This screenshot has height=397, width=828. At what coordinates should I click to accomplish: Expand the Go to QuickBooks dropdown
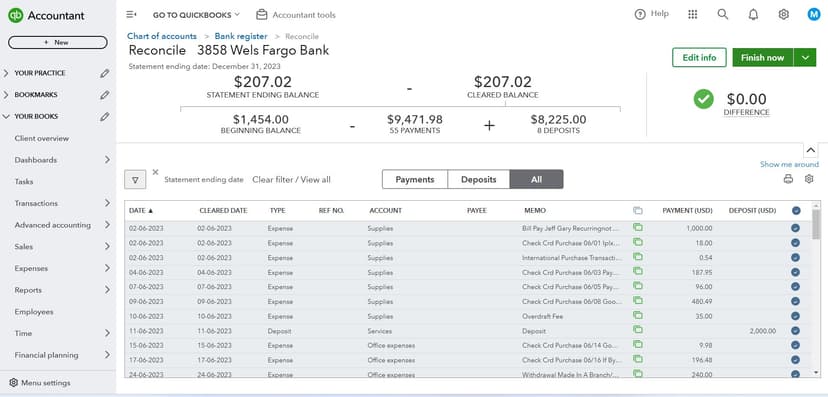196,15
